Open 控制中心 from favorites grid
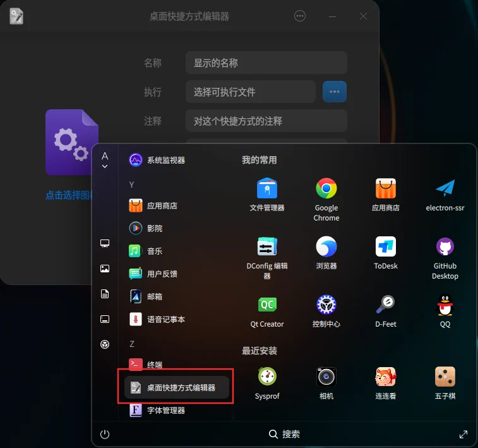The image size is (478, 448). pos(326,311)
